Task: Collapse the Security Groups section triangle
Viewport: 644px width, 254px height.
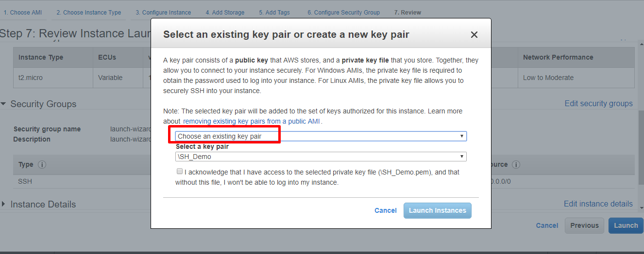Action: click(4, 104)
